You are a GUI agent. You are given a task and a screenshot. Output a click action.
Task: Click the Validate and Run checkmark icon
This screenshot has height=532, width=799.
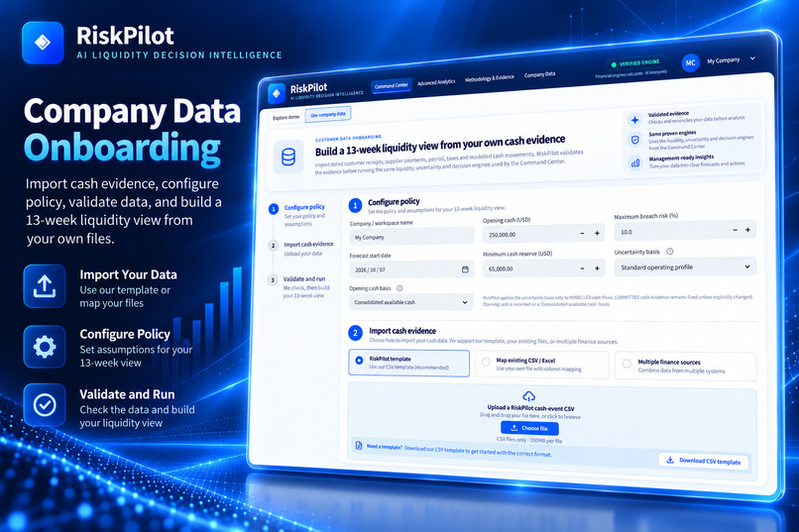click(x=45, y=405)
